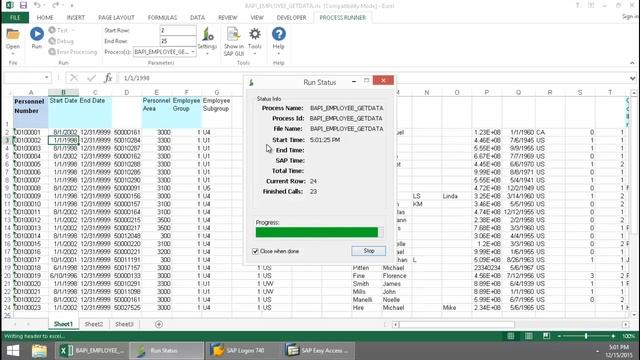Click the horizontal scrollbar
Screen dimensions: 640x360
coord(456,324)
